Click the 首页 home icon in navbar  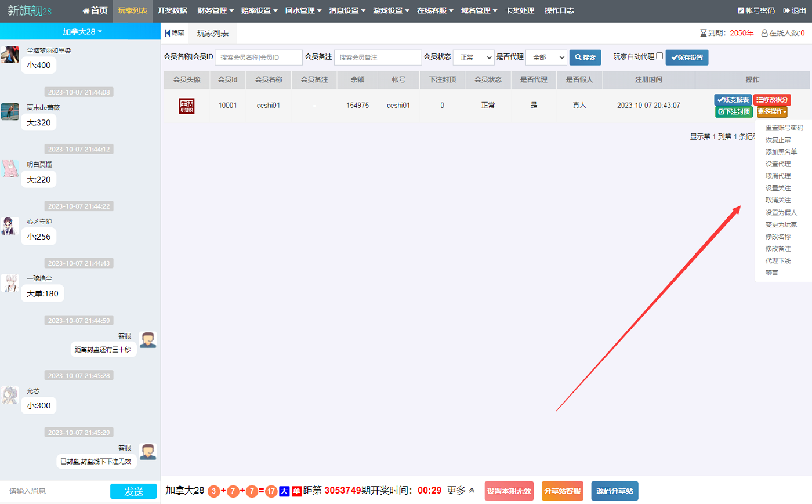coord(86,10)
